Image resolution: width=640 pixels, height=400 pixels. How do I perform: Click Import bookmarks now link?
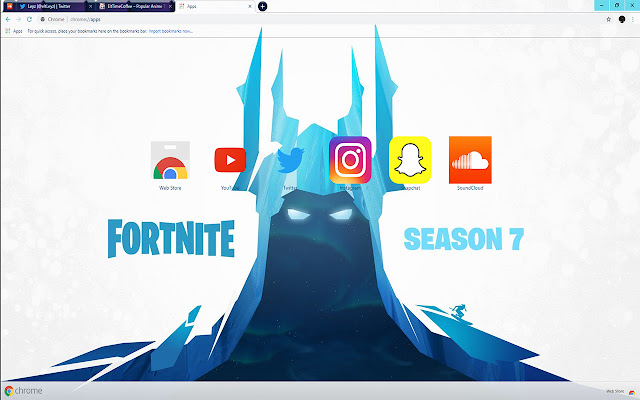(171, 31)
